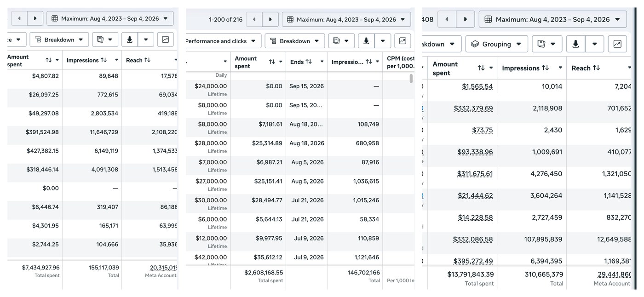Open the $93,338.96 amount spent link

(475, 152)
